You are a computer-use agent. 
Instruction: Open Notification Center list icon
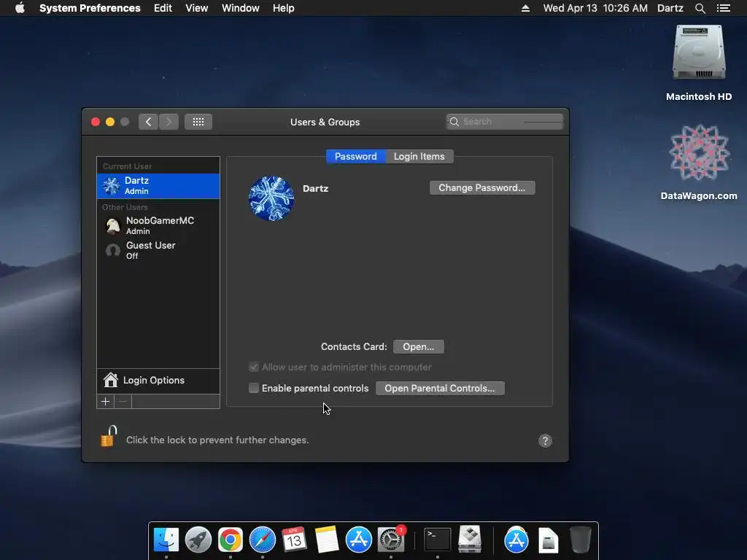[x=723, y=8]
